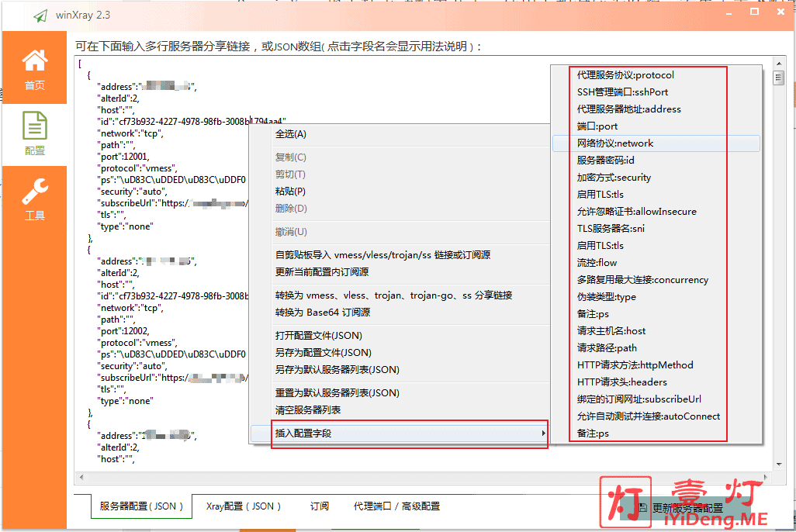This screenshot has width=796, height=532.
Task: Click the "port":12001 line in editor
Action: pyautogui.click(x=124, y=157)
